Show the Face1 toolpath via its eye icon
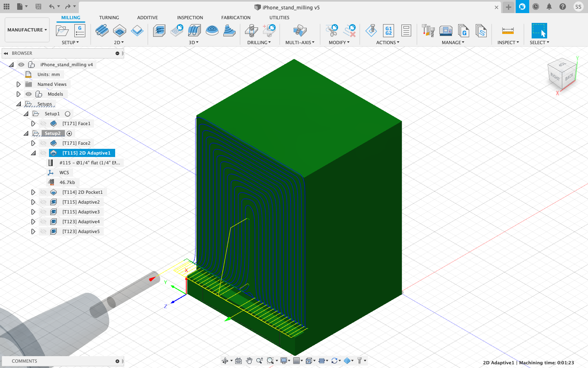Screen dimensions: 588x368 [x=43, y=123]
